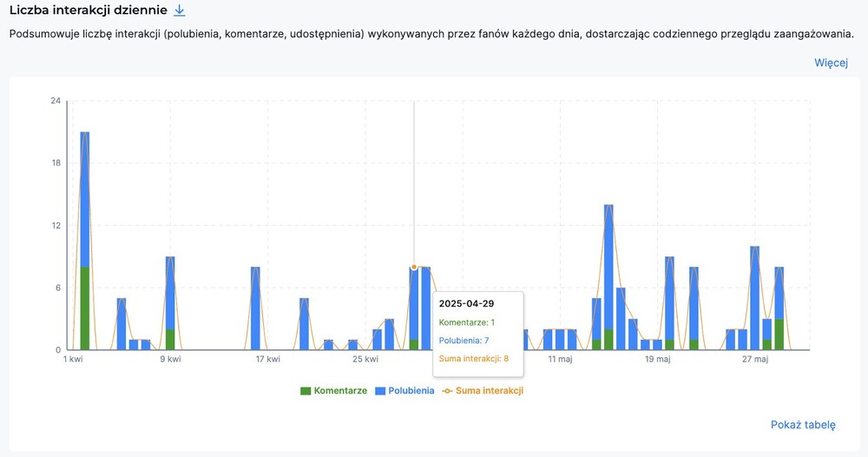Click the y-axis value 12

coord(56,225)
